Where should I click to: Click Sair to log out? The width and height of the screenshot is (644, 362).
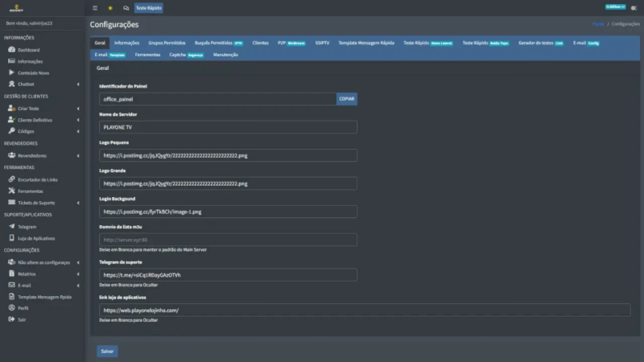(23, 319)
